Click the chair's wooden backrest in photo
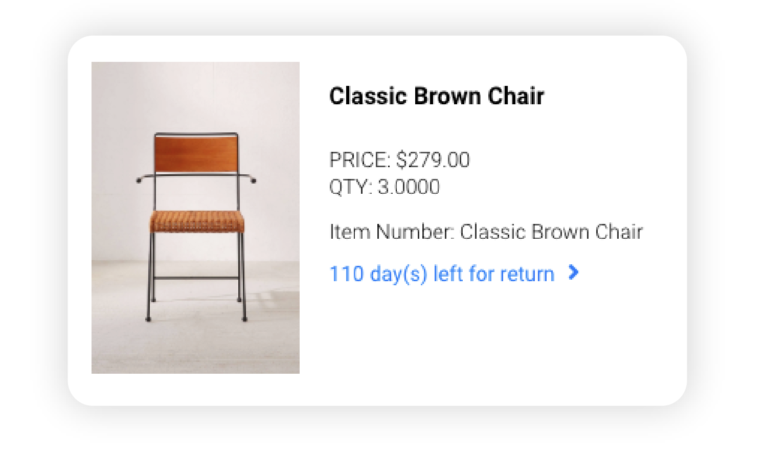768x455 pixels. point(196,154)
